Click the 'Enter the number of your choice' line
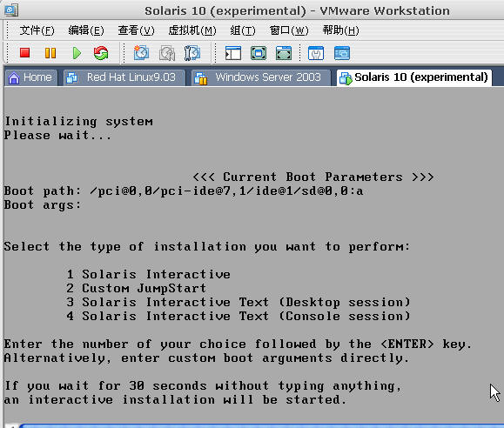The height and width of the screenshot is (428, 504). pyautogui.click(x=238, y=344)
